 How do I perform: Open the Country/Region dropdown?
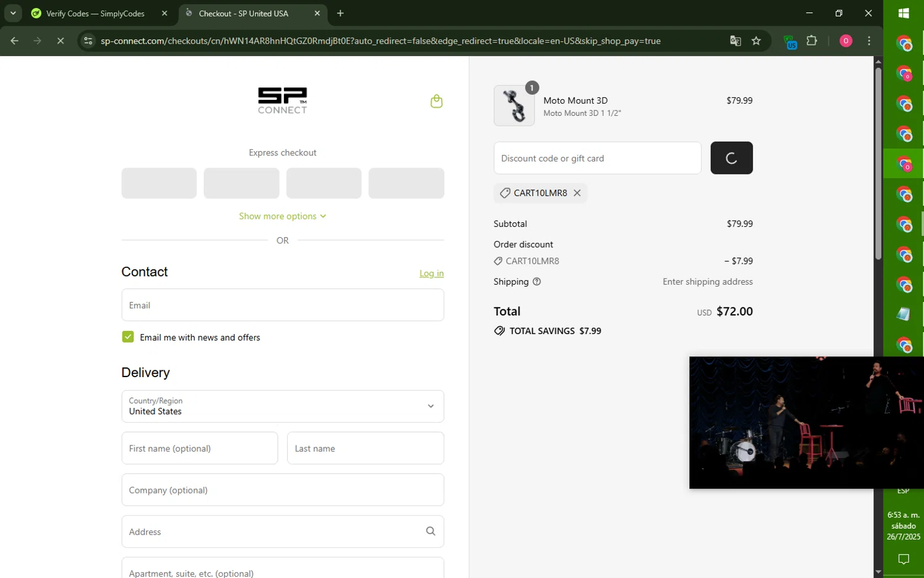(283, 406)
